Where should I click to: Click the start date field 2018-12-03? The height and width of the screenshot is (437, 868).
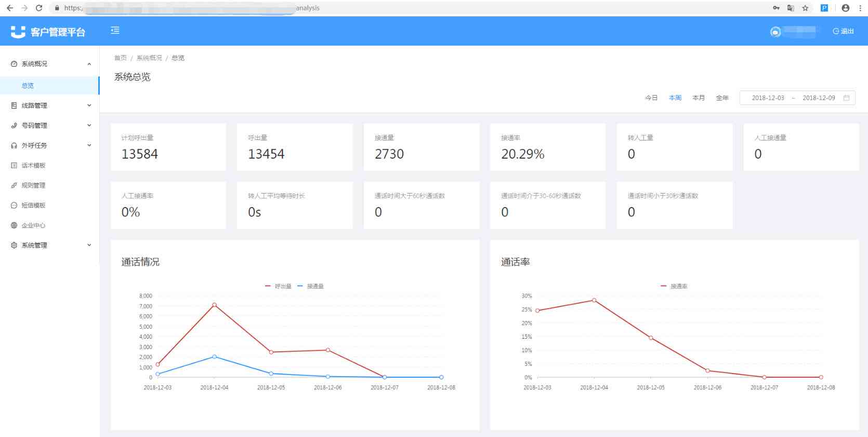click(768, 98)
